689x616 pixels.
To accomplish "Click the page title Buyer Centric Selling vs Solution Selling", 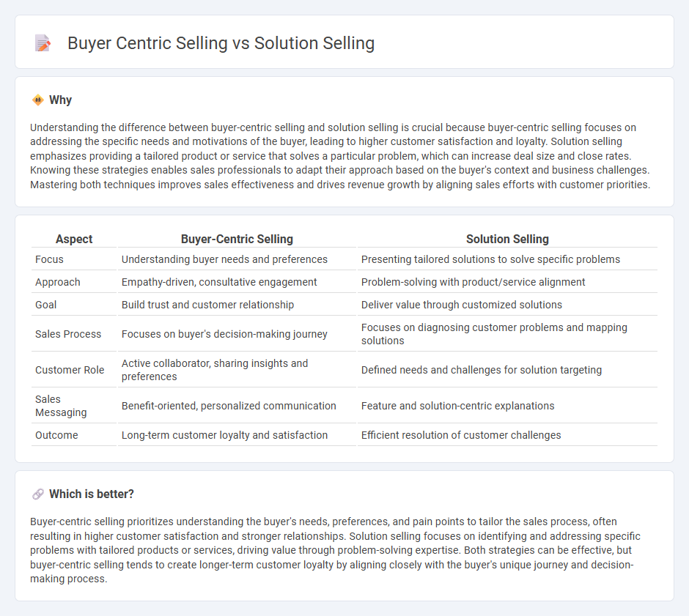I will 221,43.
